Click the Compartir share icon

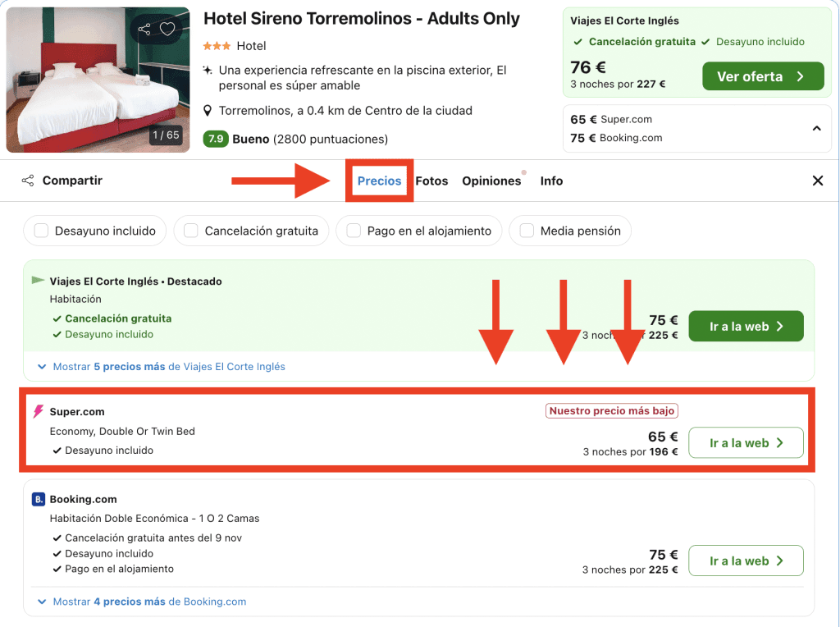click(28, 181)
